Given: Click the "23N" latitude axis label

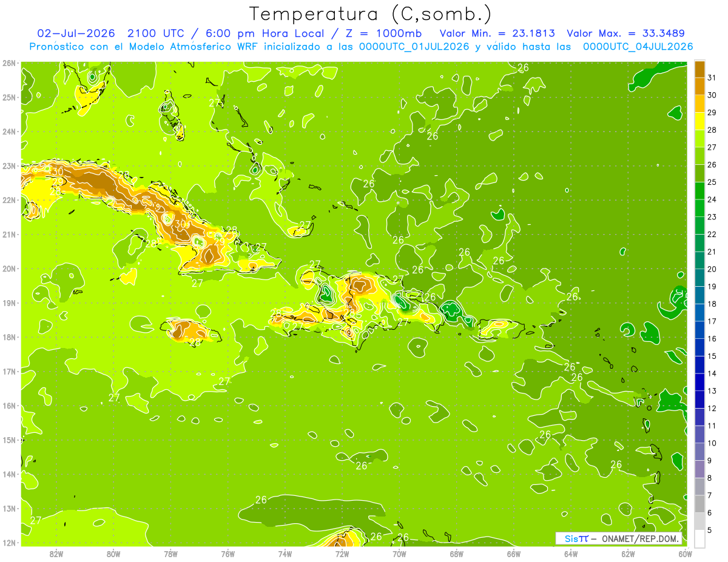Looking at the screenshot, I should 9,166.
